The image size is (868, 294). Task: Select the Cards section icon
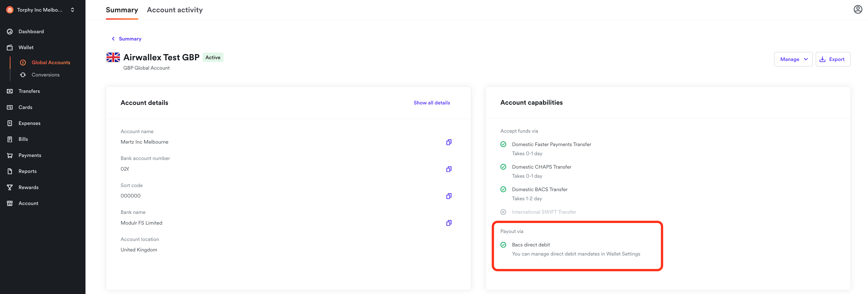click(10, 107)
